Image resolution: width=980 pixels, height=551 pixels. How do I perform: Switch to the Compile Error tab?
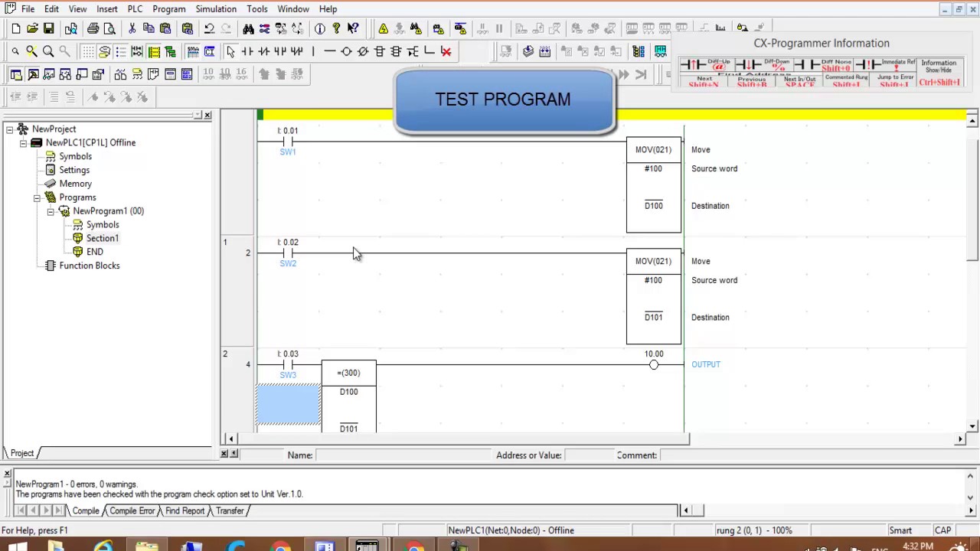tap(132, 511)
